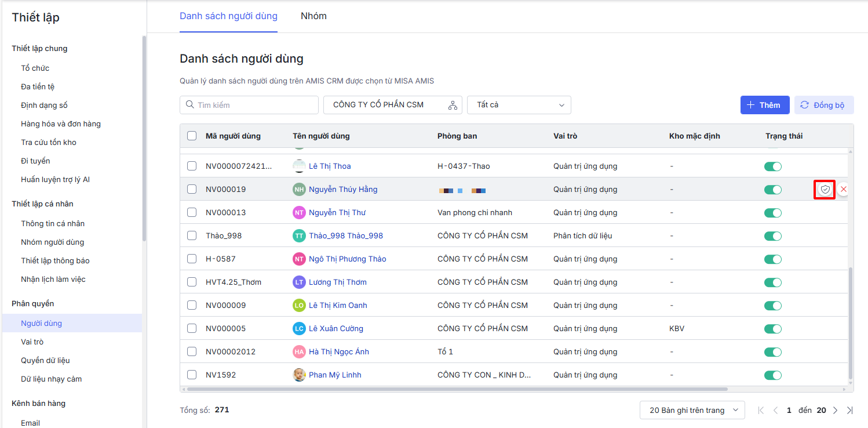Click the table's horizontal scrollbar
The width and height of the screenshot is (868, 428).
pyautogui.click(x=455, y=389)
